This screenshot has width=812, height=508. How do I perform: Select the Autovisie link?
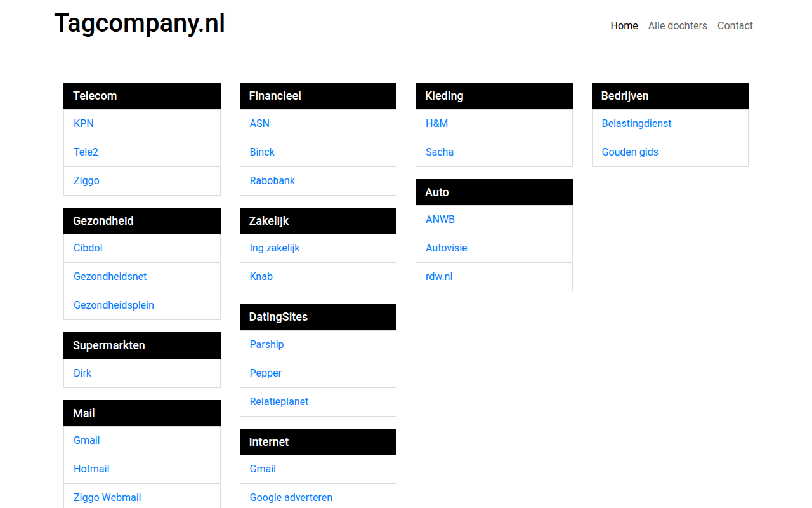pos(447,248)
